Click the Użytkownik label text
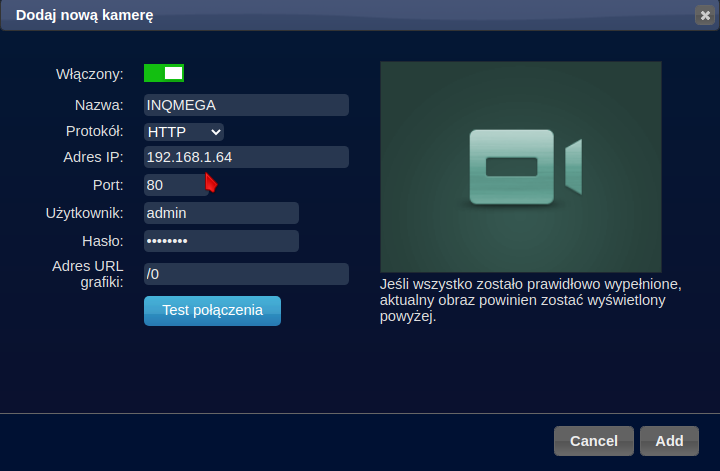 tap(84, 213)
